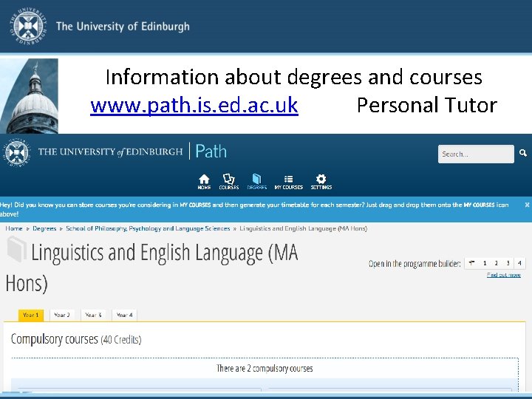Dismiss the blue My Courses tip banner
Screen dimensions: 532x399
527,205
